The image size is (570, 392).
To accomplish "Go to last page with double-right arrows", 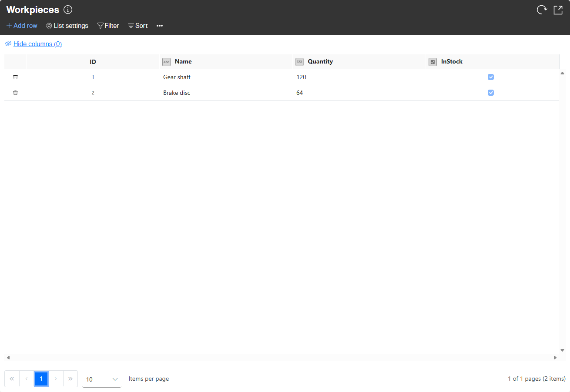I will (x=70, y=379).
